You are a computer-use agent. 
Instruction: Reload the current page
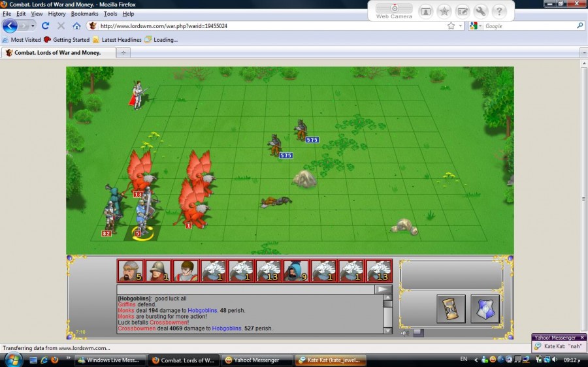click(45, 26)
